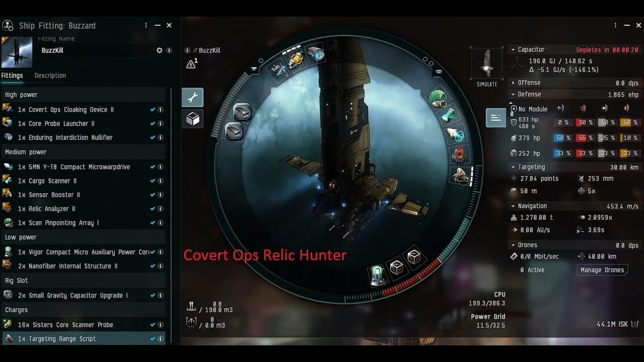Click the 44.1M ISK price value

point(612,324)
